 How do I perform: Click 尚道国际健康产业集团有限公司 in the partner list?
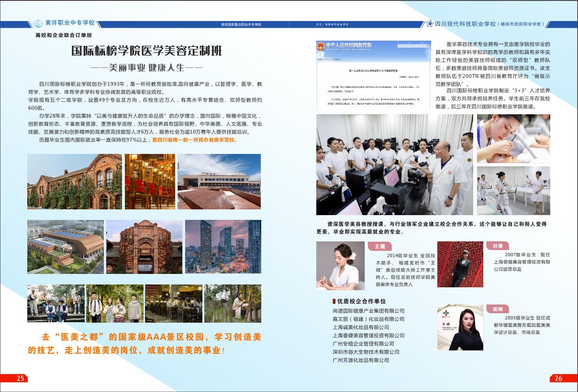pos(368,311)
